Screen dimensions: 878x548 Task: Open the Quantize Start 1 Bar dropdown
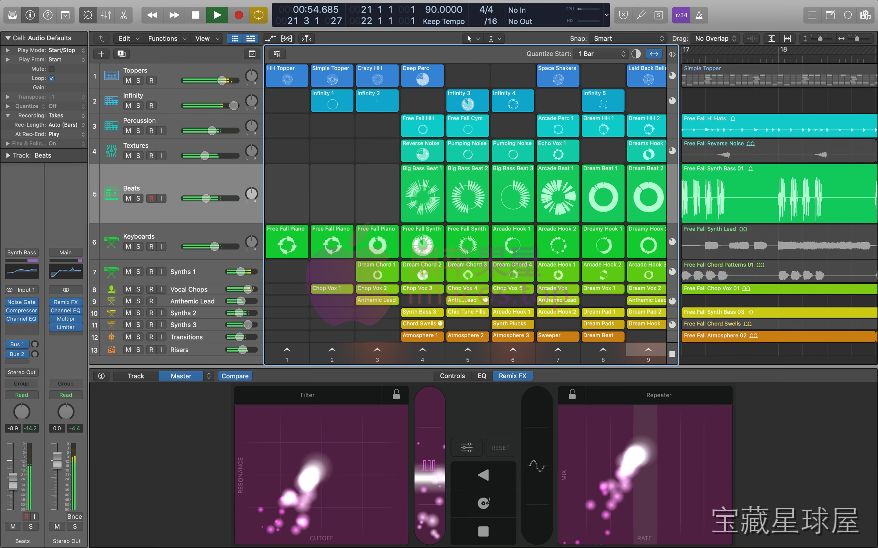pos(602,54)
